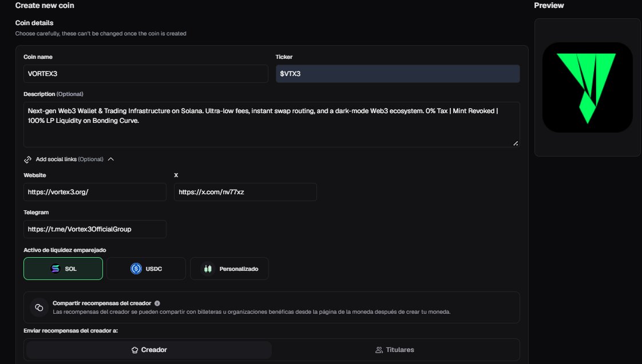
Task: Send creator rewards to Creador
Action: (x=149, y=350)
